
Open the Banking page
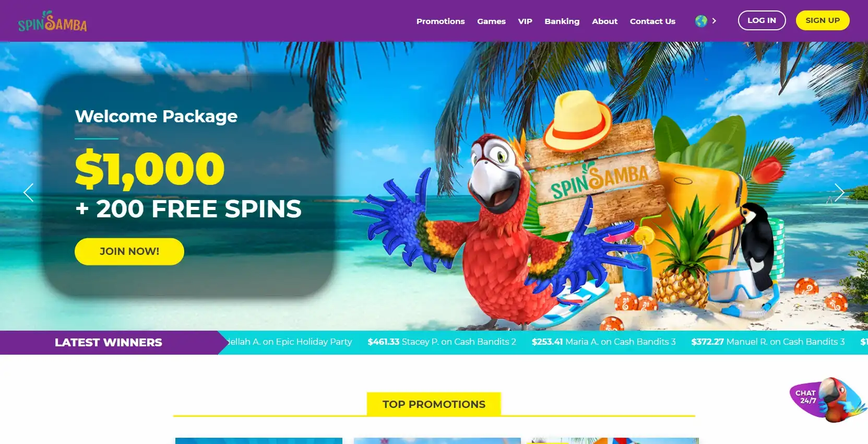point(562,21)
